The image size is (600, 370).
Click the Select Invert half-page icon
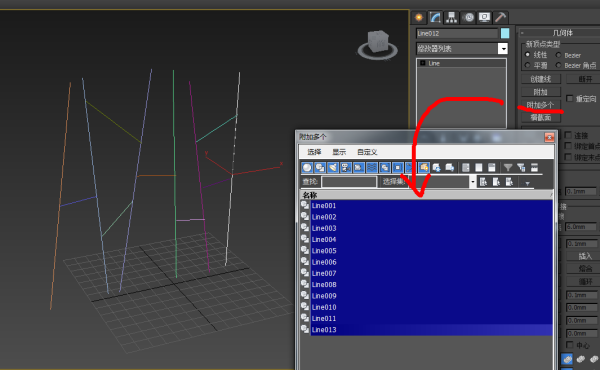[492, 168]
